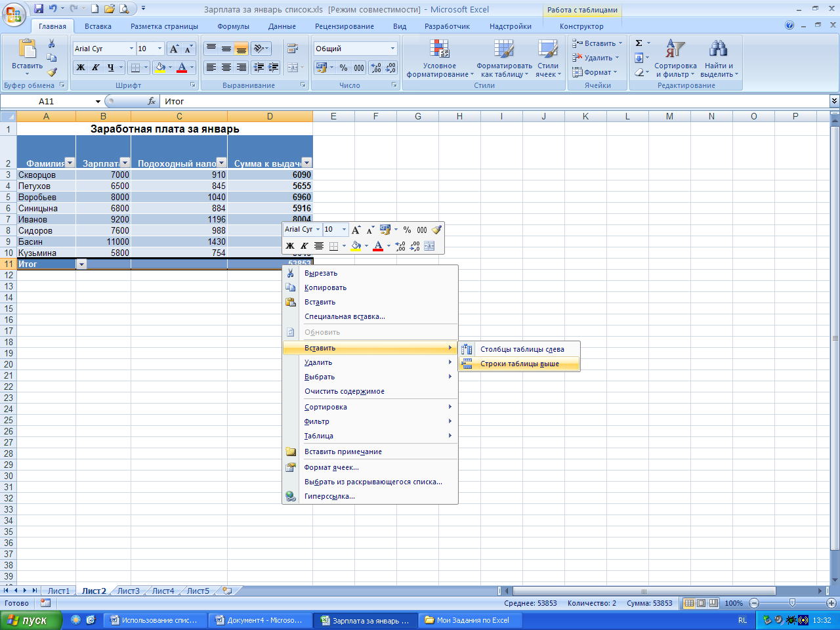
Task: Toggle italic in the mini toolbar
Action: (304, 246)
